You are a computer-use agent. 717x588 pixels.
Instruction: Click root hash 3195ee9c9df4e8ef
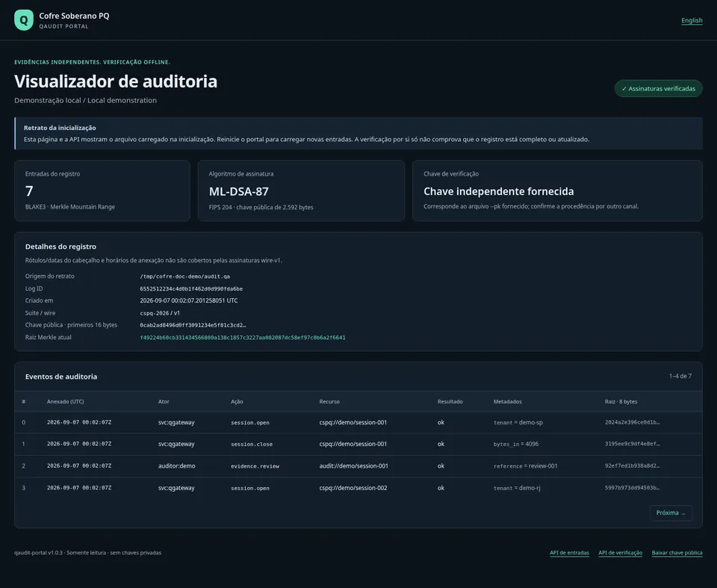(x=632, y=444)
